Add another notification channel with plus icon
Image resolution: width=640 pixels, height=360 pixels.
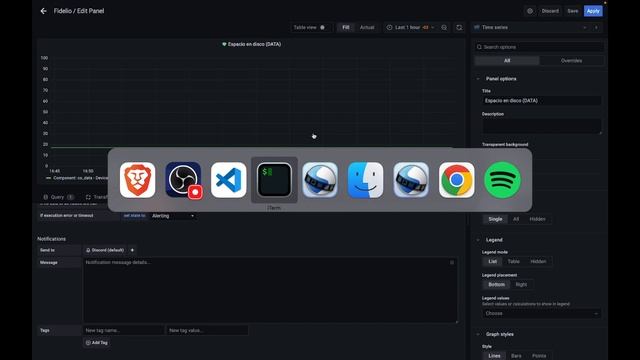click(x=132, y=250)
